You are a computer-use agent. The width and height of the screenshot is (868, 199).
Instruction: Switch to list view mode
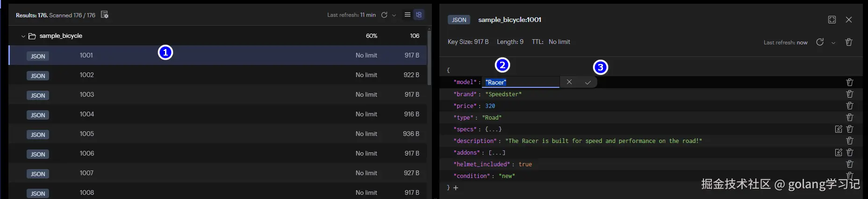click(408, 15)
